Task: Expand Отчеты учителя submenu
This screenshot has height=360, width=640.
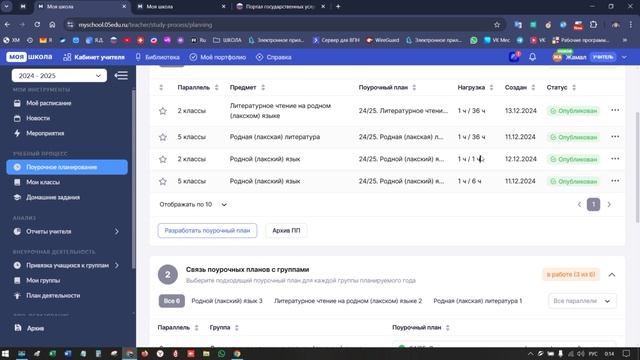Action: click(117, 231)
